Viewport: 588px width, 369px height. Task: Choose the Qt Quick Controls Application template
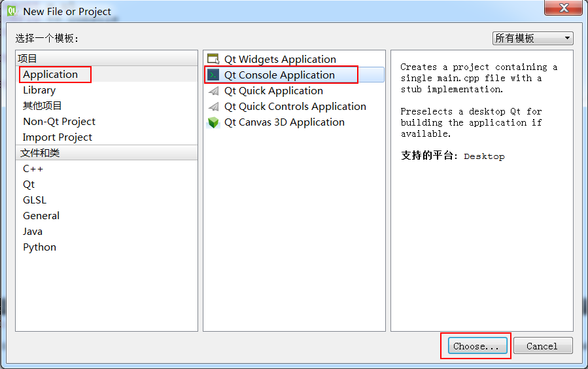click(x=294, y=107)
